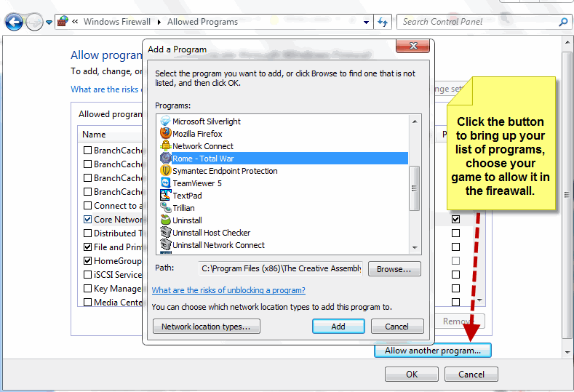Click the Rome - Total War icon
This screenshot has width=574, height=392.
click(x=165, y=158)
